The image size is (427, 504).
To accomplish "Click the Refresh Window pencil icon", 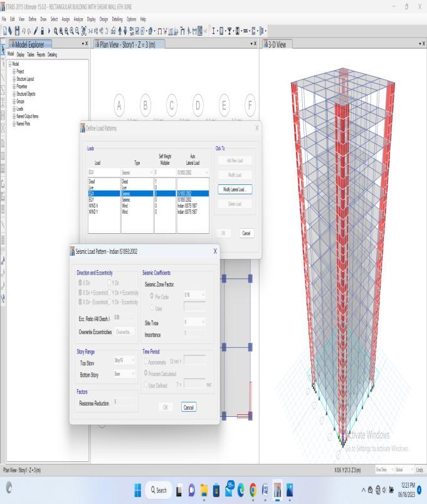I will coord(35,31).
